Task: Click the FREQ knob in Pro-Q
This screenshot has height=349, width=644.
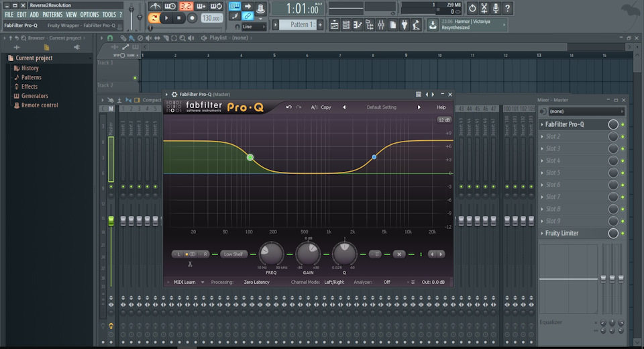Action: pos(271,253)
